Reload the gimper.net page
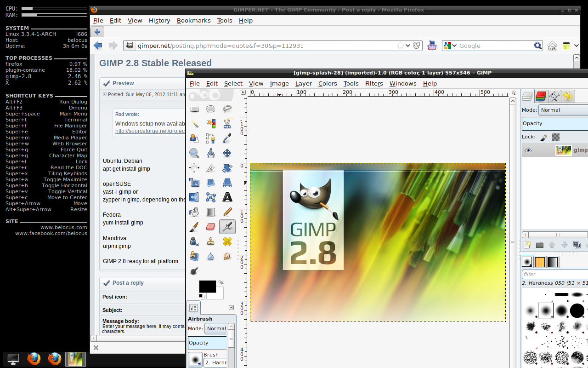Screen dimensions: 588x368 pos(417,46)
